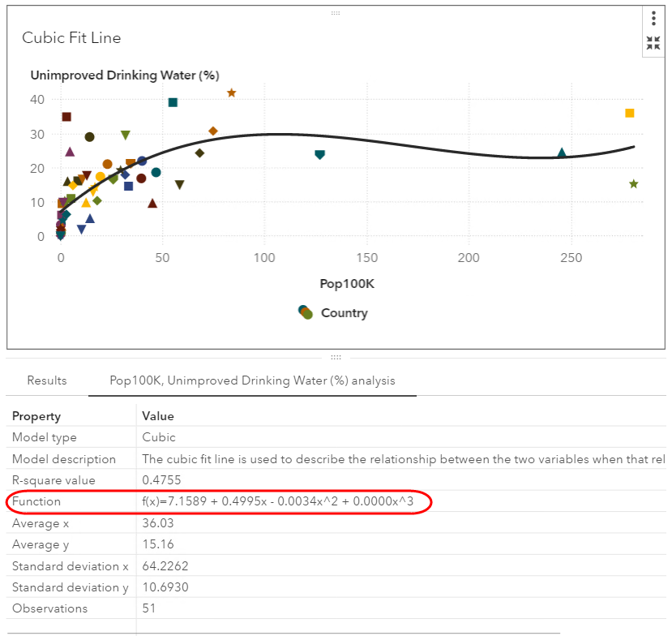
Task: Select the yellow square point at far right
Action: 630,114
